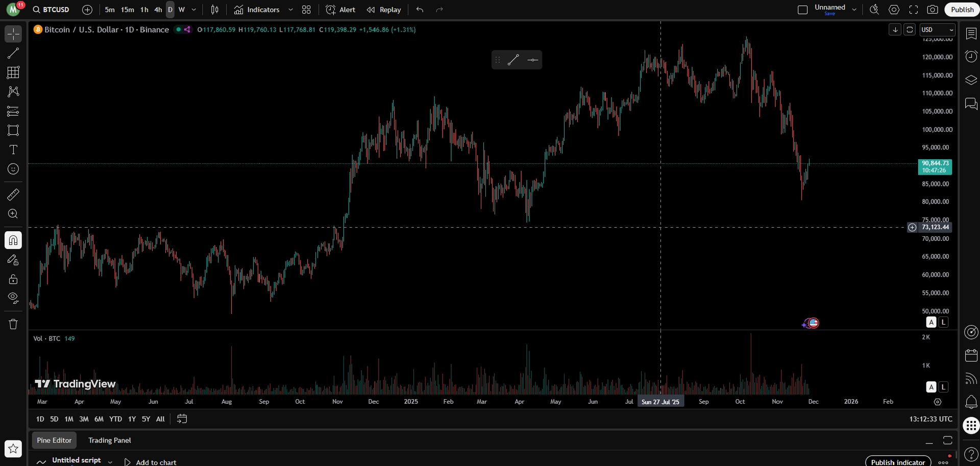Screen dimensions: 980x466
Task: Click the Publish button
Action: (962, 10)
